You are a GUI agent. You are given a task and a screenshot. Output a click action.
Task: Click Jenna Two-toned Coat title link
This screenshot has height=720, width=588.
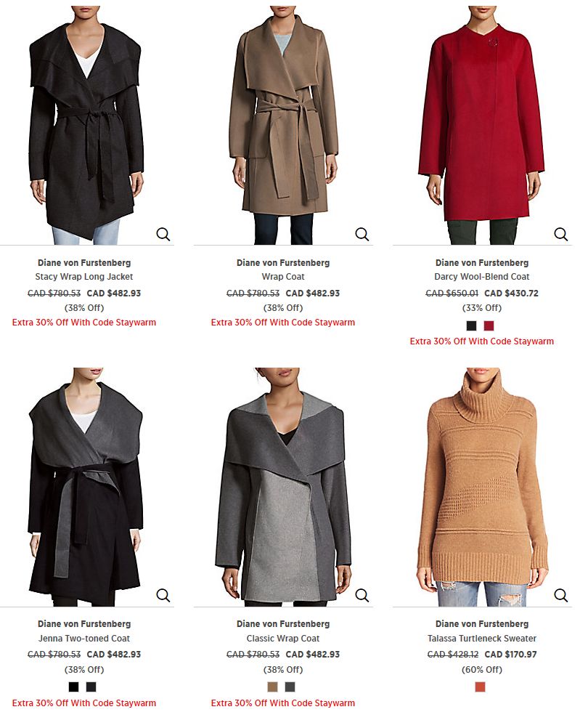click(84, 639)
